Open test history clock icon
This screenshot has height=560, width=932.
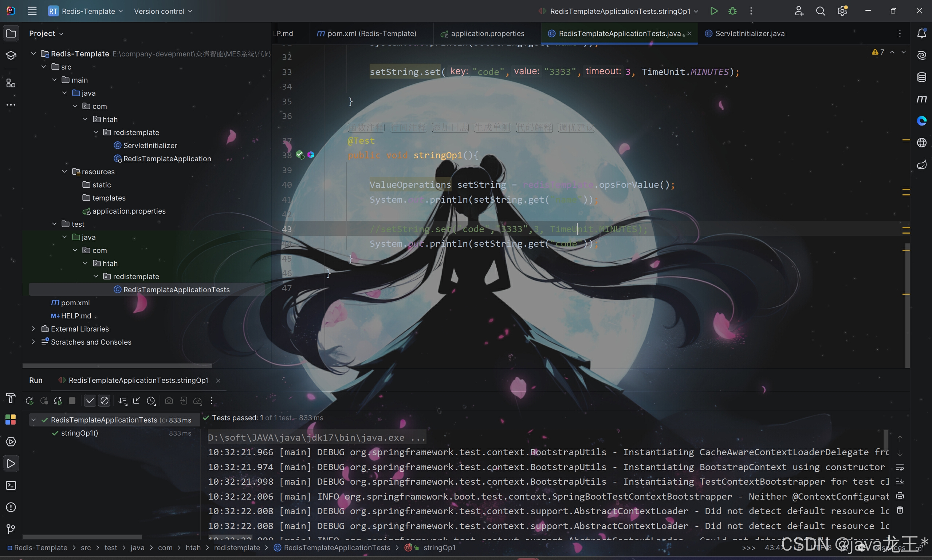click(x=151, y=401)
